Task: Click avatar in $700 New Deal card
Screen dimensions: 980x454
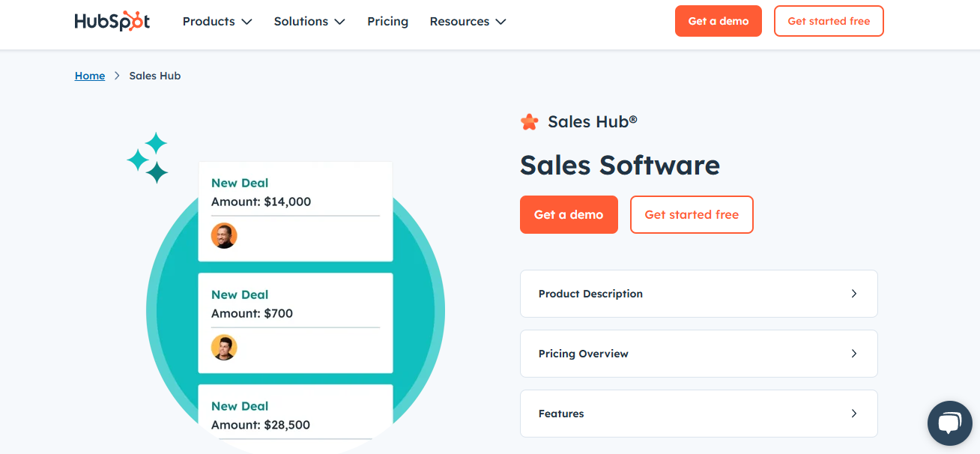Action: tap(224, 347)
